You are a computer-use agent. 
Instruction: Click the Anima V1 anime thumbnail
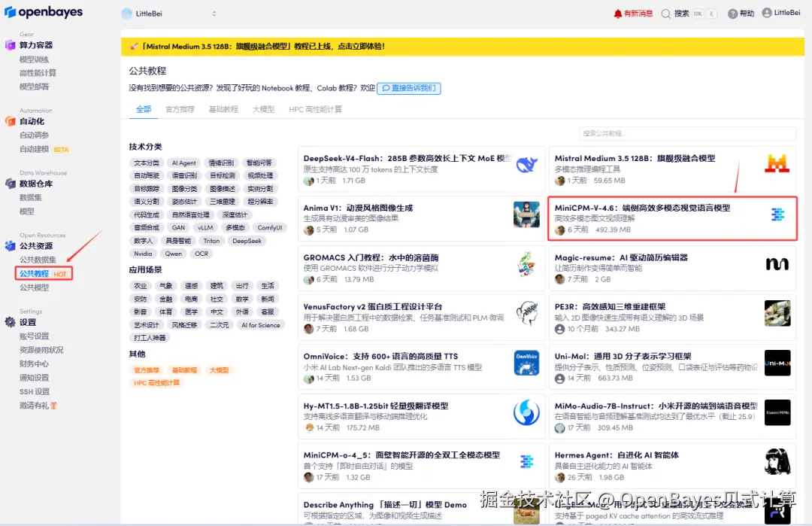(526, 214)
